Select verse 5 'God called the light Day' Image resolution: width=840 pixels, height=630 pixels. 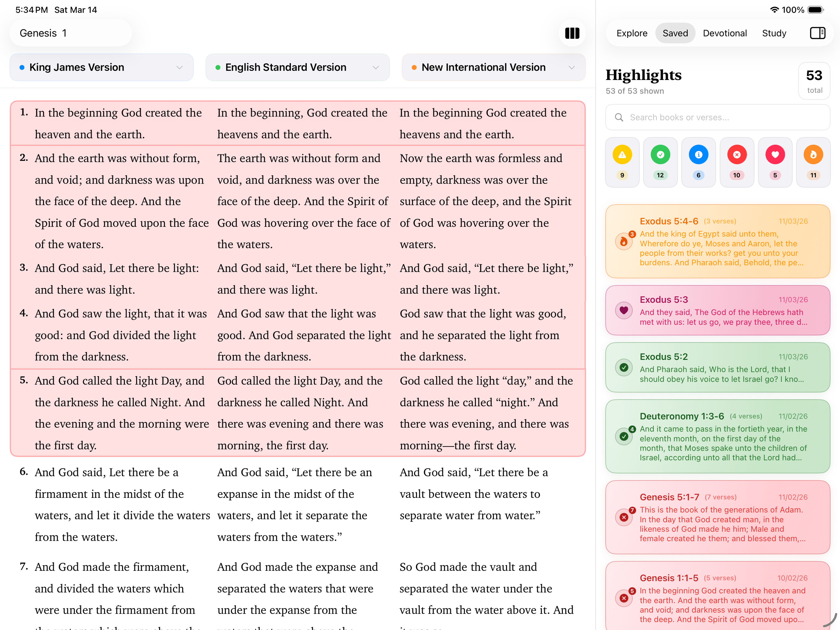[x=298, y=413]
